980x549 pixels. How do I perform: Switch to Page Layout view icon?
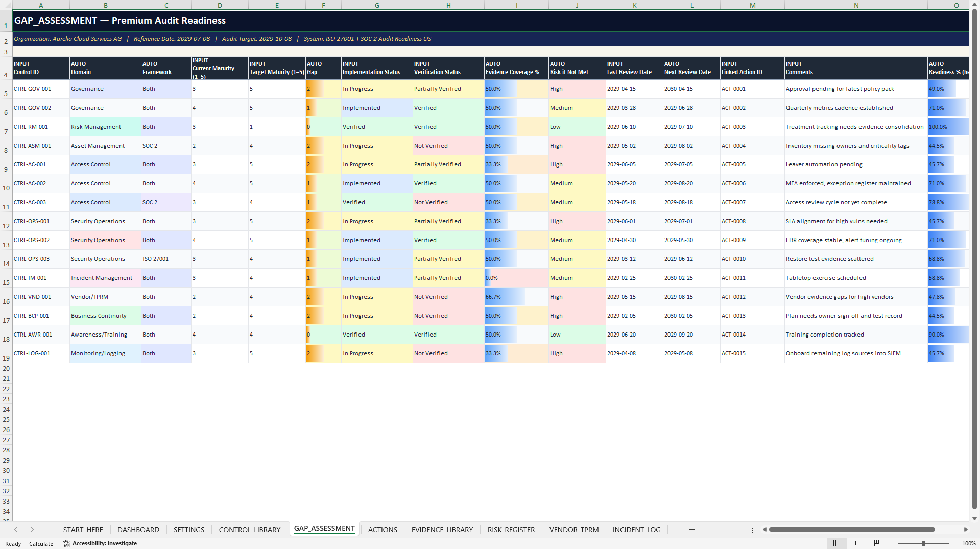[x=857, y=543]
